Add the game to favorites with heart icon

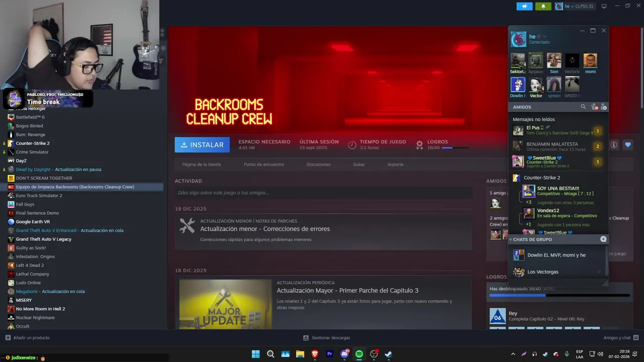click(x=628, y=145)
